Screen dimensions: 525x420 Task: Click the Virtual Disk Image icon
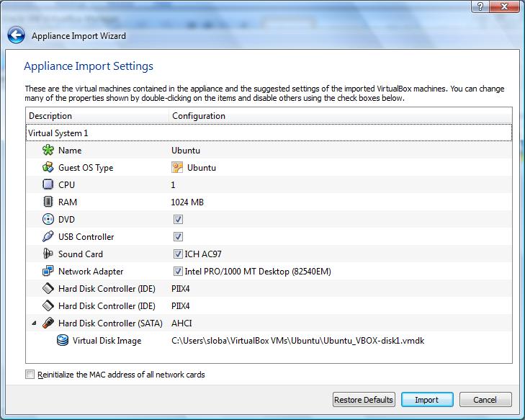click(x=62, y=340)
